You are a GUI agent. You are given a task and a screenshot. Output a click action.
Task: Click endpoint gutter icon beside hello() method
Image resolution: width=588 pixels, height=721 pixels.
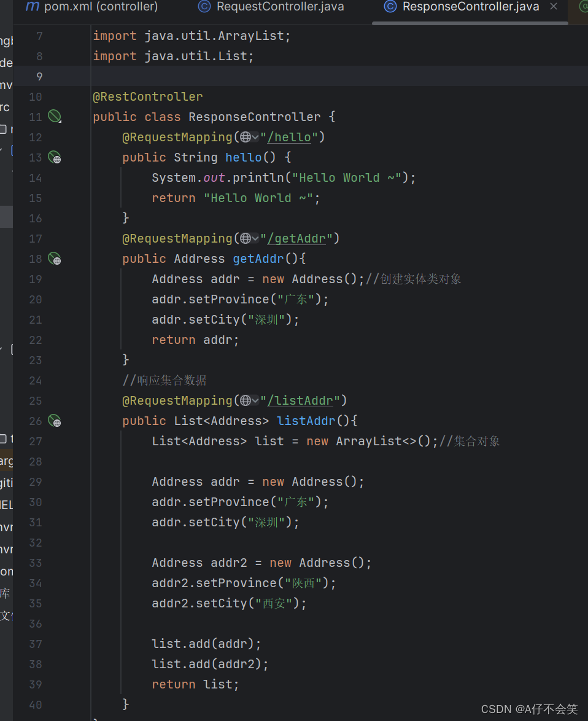55,157
